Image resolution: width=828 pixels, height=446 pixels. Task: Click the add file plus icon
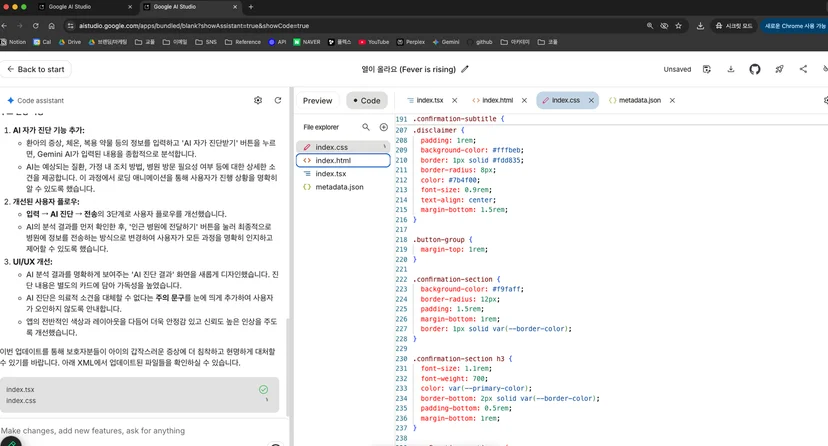click(x=384, y=127)
